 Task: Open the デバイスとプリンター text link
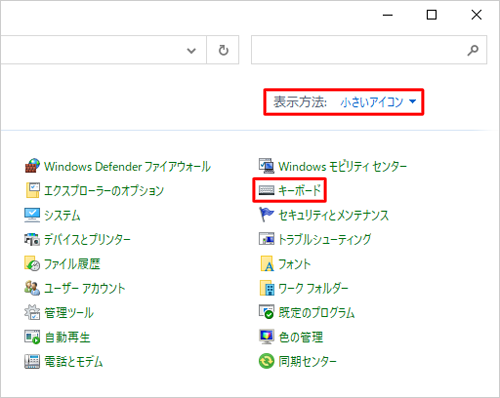coord(87,239)
